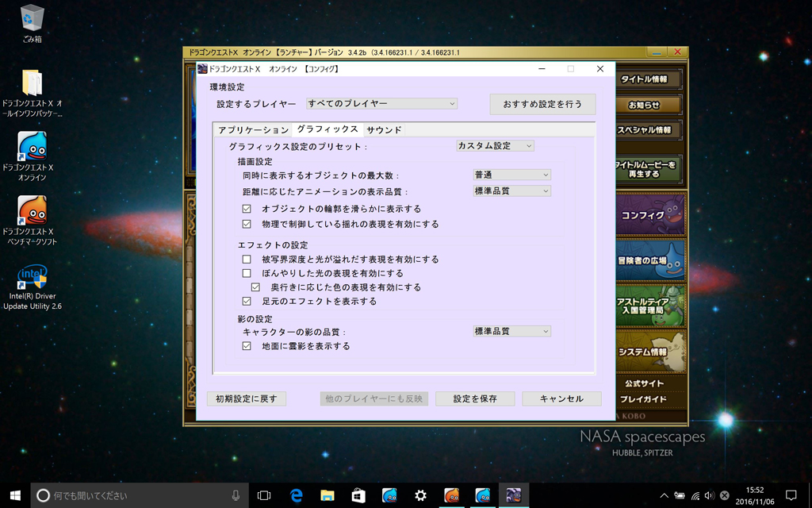Open the 公式サイト link in the launcher
The image size is (812, 508).
point(644,383)
